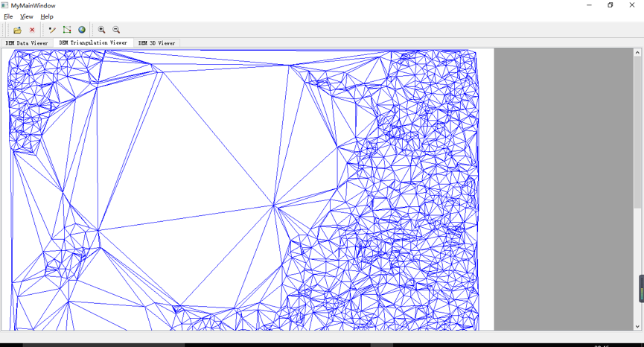
Task: Minimize the MyMainWindow window
Action: 590,5
